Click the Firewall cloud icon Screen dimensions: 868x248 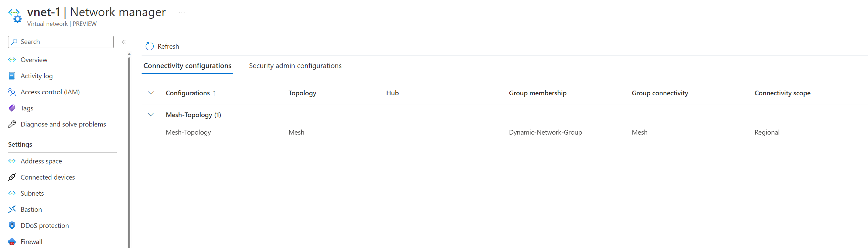(12, 242)
